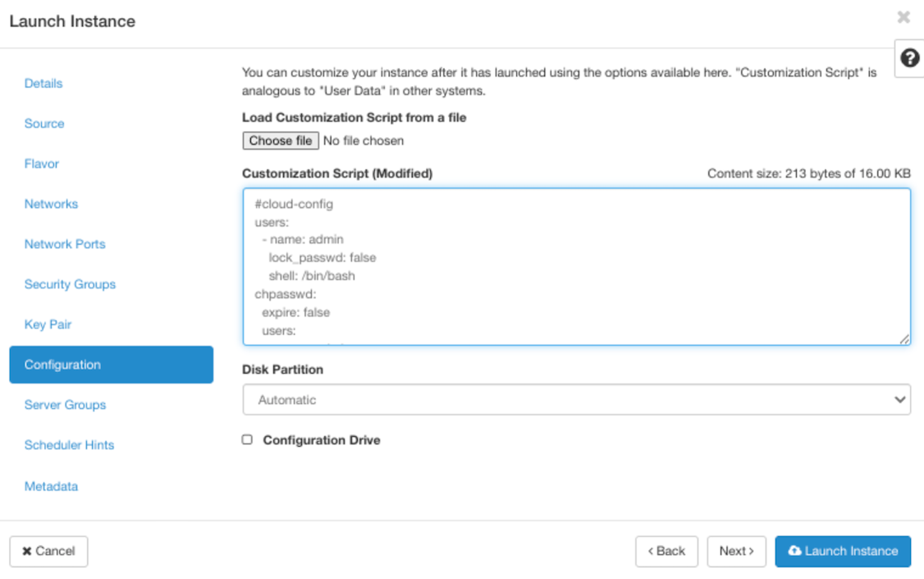This screenshot has width=924, height=579.
Task: Click the 'Content size: 213 bytes of 16.00 KB' text
Action: [x=808, y=173]
